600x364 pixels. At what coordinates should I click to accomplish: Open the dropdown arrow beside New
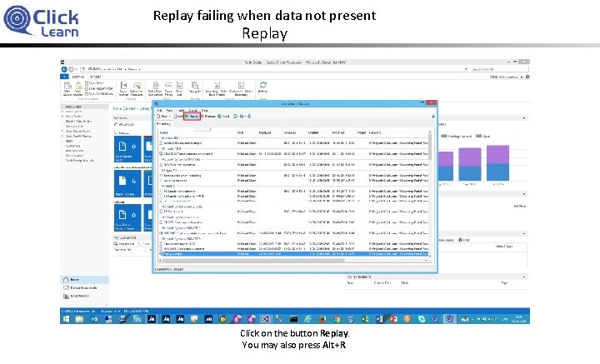[x=169, y=117]
